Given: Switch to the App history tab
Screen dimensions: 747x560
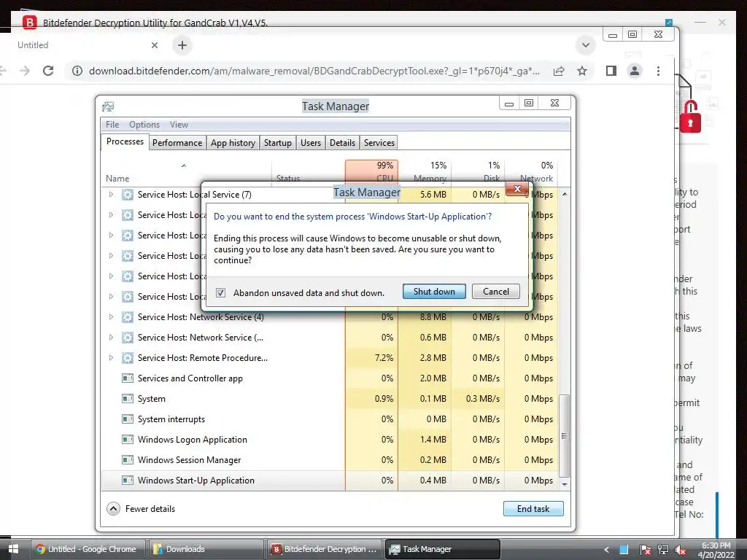Looking at the screenshot, I should click(233, 143).
